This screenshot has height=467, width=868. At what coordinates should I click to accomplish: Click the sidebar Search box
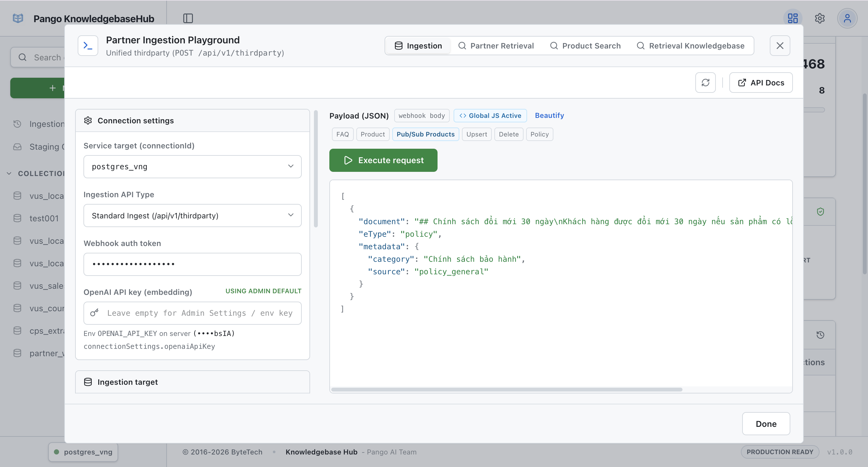pyautogui.click(x=38, y=57)
